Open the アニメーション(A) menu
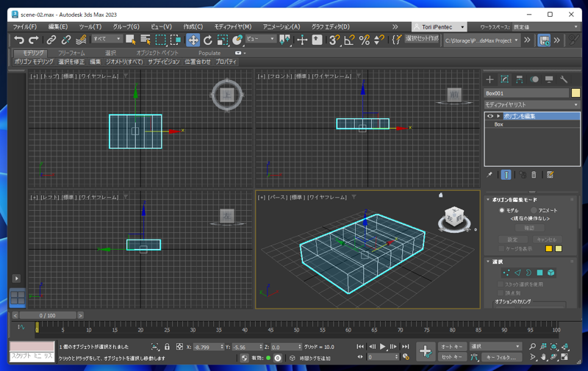This screenshot has height=371, width=588. [282, 27]
